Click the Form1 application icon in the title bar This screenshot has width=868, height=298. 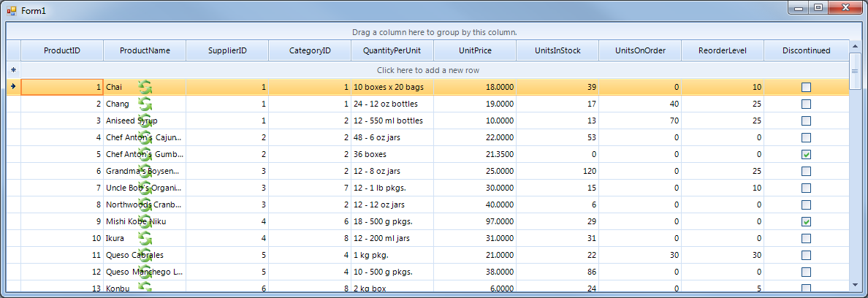click(11, 9)
